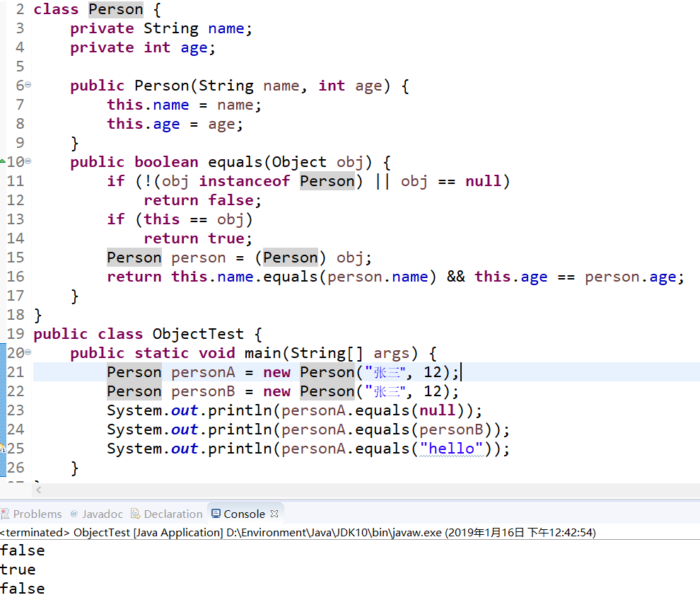
Task: Click line number 12 in the gutter
Action: [16, 200]
